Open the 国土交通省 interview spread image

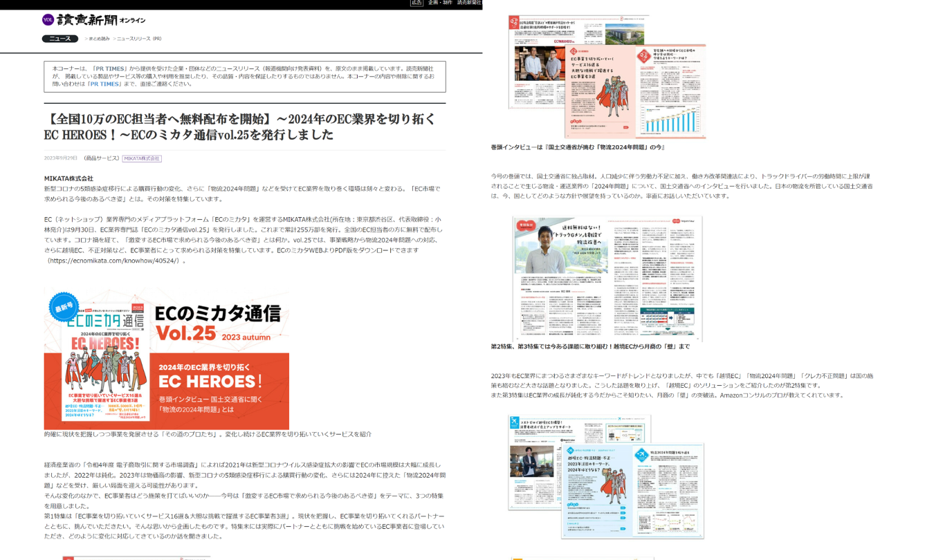607,278
